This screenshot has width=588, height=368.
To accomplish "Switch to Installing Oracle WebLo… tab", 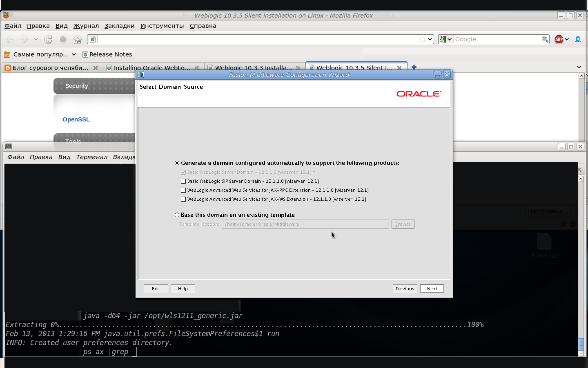I will pyautogui.click(x=153, y=68).
